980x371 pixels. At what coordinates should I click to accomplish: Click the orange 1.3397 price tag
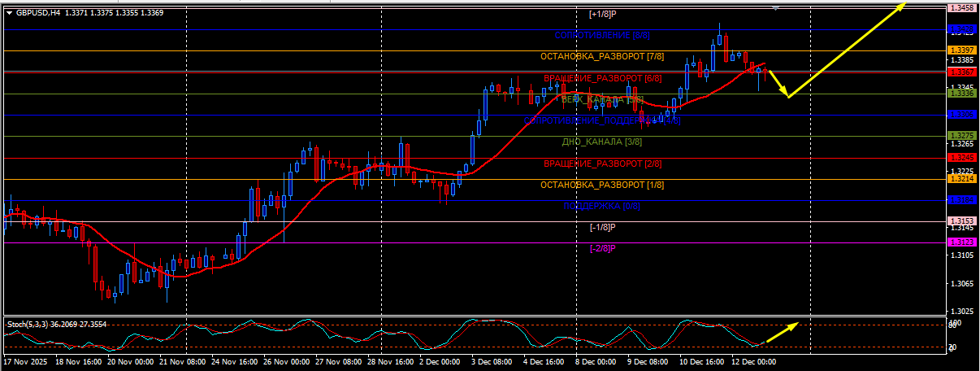961,50
